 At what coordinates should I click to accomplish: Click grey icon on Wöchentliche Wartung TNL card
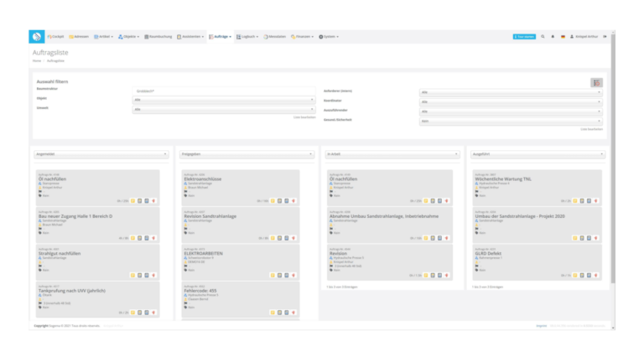coord(582,201)
